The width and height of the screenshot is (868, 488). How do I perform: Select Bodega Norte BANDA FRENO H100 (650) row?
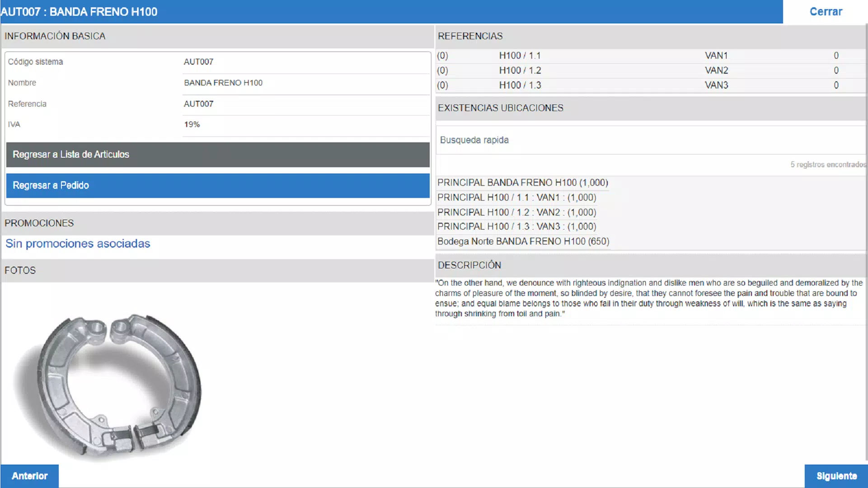(x=523, y=241)
